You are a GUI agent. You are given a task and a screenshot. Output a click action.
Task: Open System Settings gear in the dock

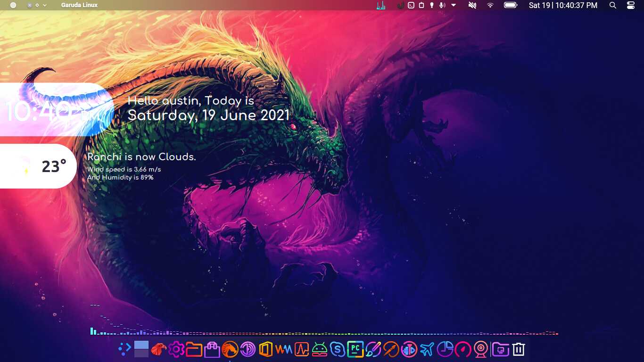176,349
